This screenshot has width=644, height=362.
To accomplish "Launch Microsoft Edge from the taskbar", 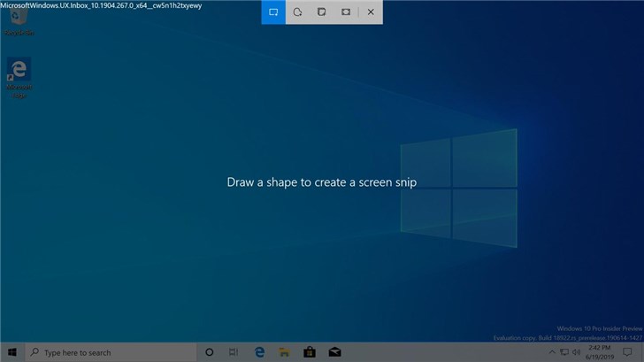I will click(260, 352).
